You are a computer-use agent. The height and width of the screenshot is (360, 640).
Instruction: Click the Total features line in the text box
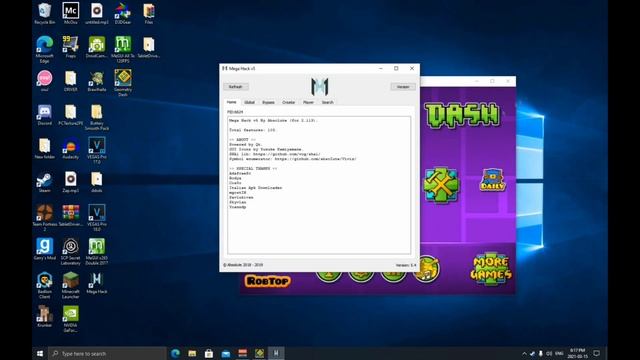click(x=252, y=130)
